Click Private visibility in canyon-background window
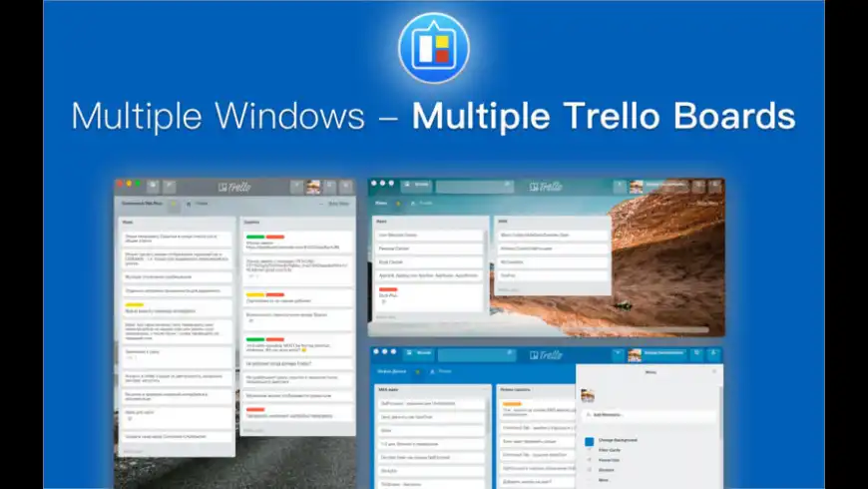 [422, 204]
